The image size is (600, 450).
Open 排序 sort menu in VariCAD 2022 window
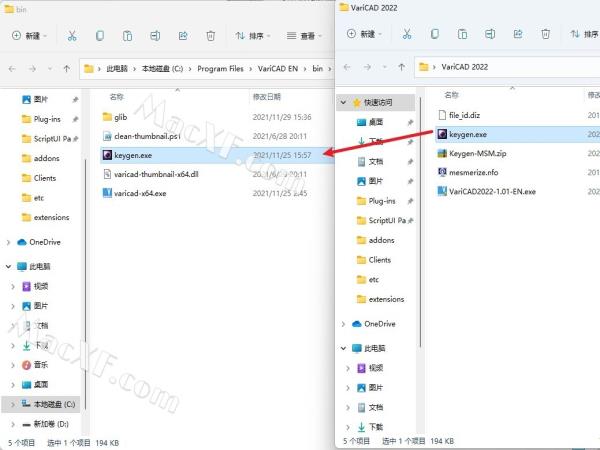(x=585, y=34)
